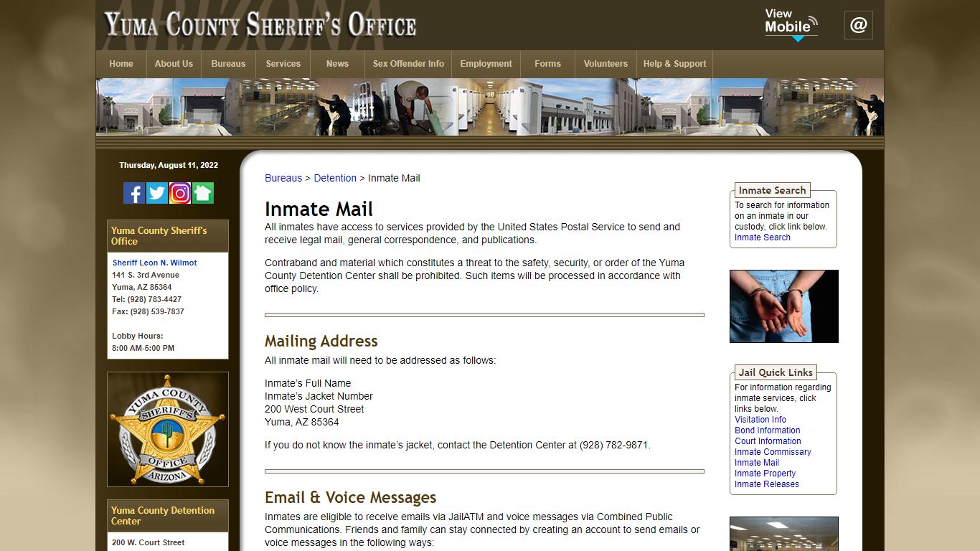Click the Email & Voice Messages heading
This screenshot has height=551, width=980.
(351, 497)
